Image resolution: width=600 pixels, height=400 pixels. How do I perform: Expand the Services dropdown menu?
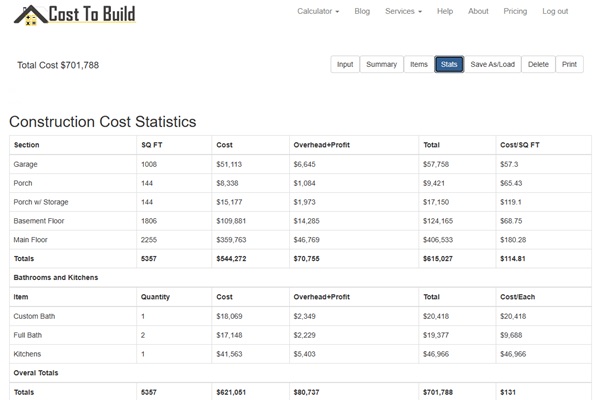(x=403, y=11)
